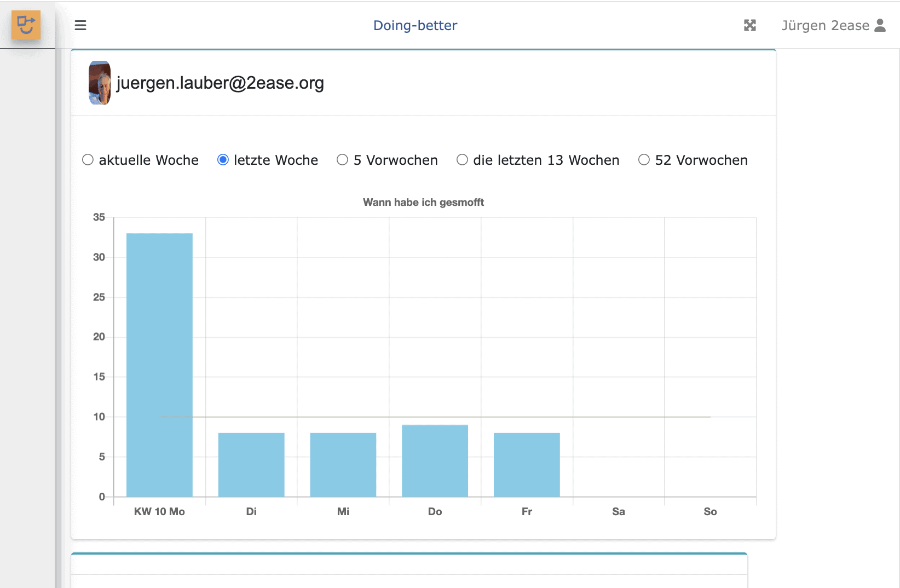900x588 pixels.
Task: Open the hamburger sidebar menu
Action: pyautogui.click(x=80, y=25)
